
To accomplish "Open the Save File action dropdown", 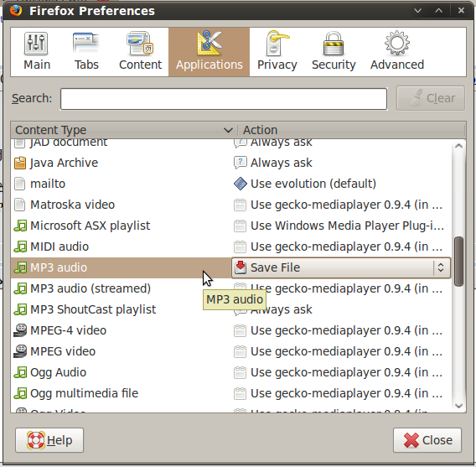I will (x=341, y=267).
